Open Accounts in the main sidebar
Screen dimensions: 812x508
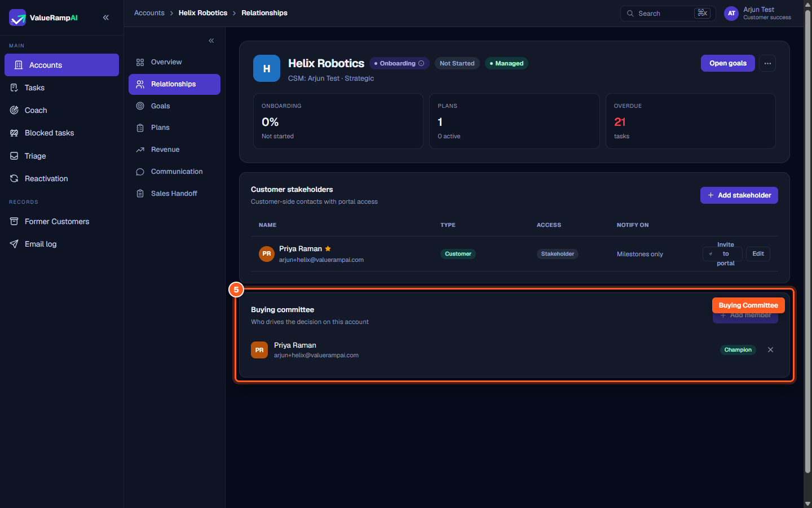point(61,65)
